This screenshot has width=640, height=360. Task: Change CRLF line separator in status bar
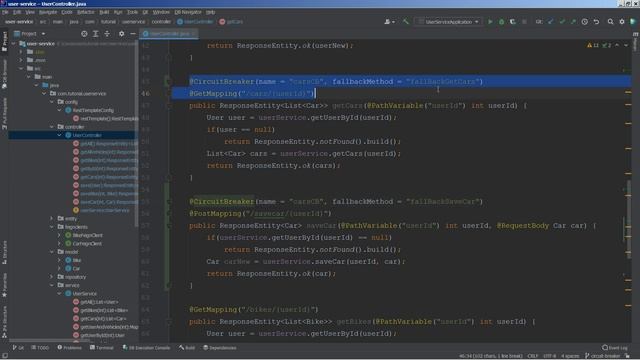533,356
